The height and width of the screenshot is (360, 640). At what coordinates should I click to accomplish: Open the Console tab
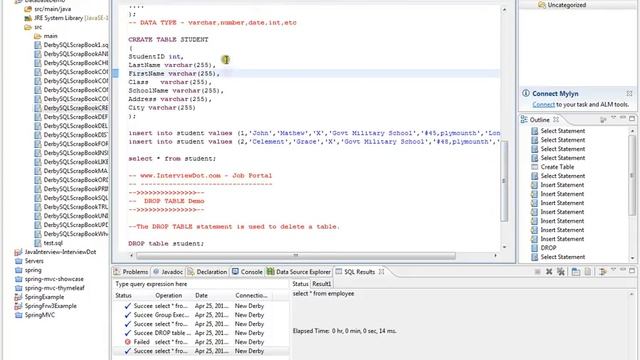click(x=247, y=271)
